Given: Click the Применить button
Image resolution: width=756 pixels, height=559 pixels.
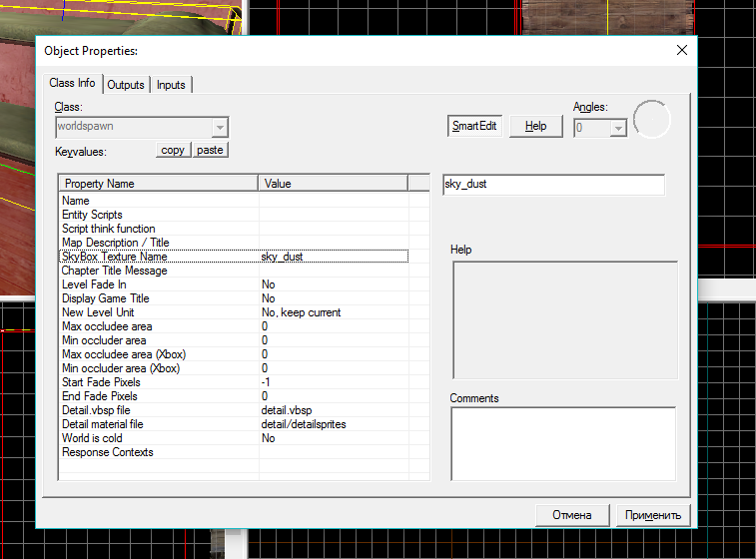Looking at the screenshot, I should (x=653, y=515).
